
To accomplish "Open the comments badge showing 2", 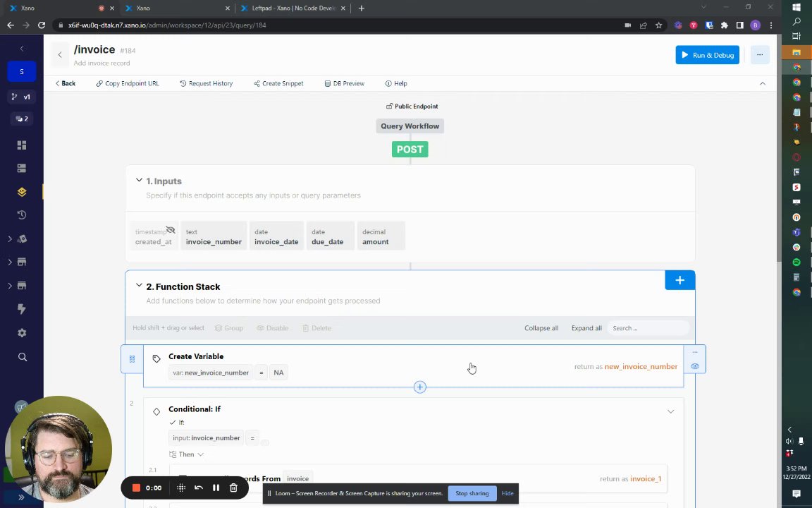I will click(x=22, y=119).
